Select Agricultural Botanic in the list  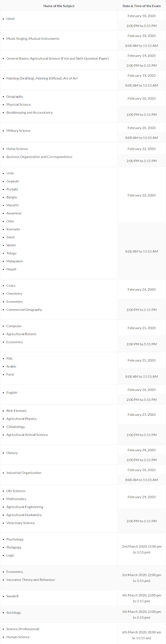point(21,334)
